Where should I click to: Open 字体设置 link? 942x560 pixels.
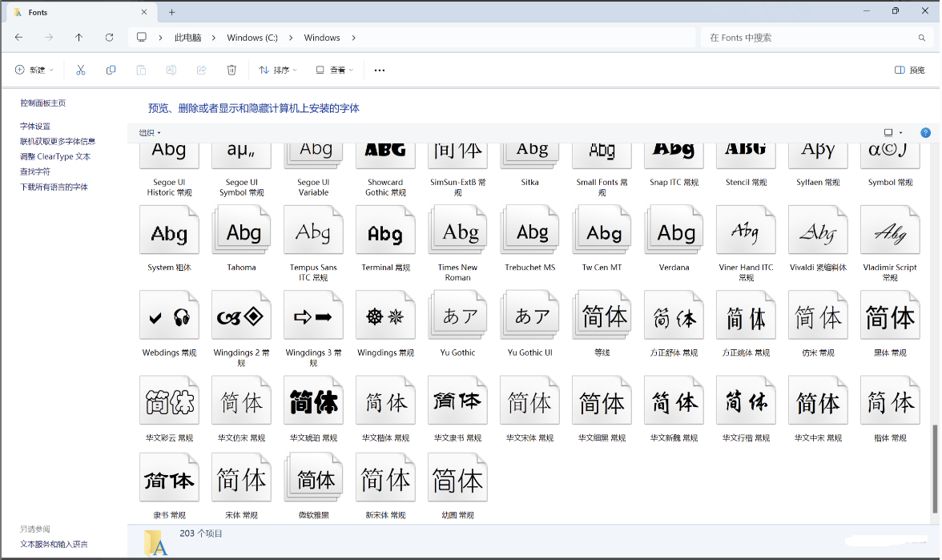tap(35, 127)
